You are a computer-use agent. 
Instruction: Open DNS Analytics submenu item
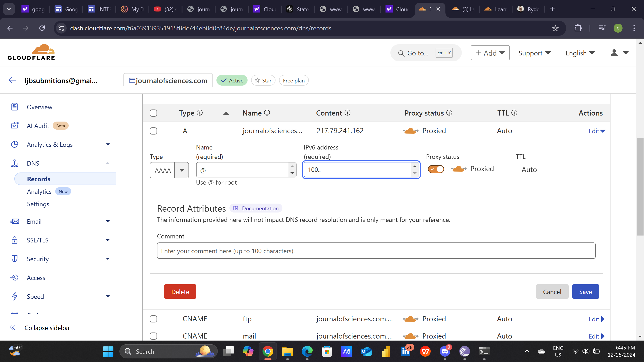click(39, 191)
